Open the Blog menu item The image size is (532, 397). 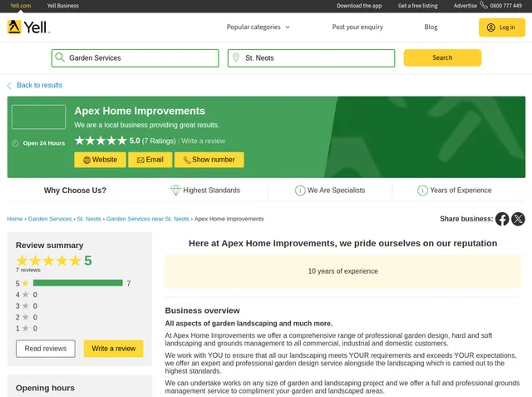point(431,27)
